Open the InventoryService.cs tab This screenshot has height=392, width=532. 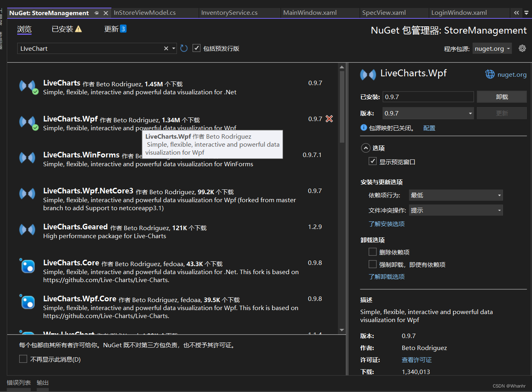pos(229,12)
